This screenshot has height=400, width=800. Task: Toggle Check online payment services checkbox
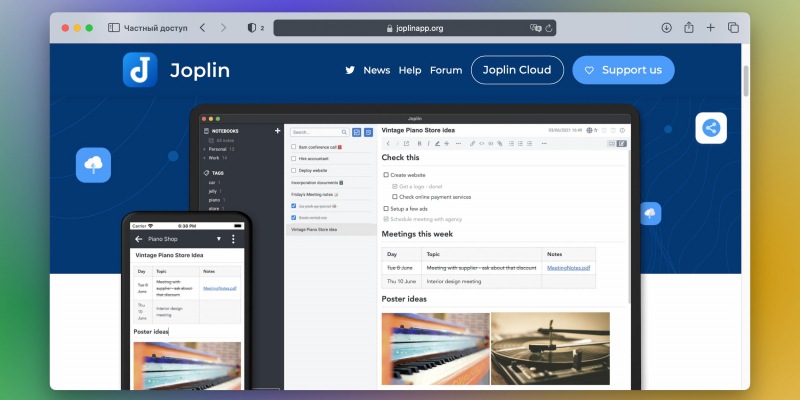(x=395, y=197)
